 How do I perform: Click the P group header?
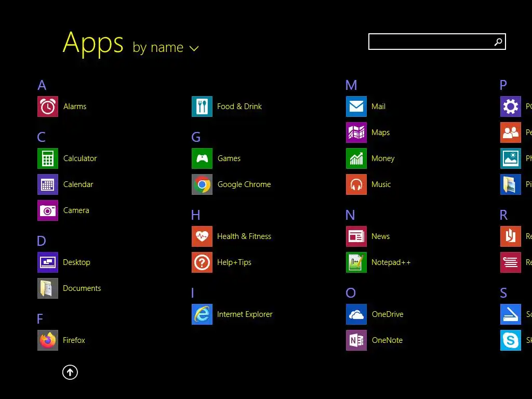[x=503, y=85]
